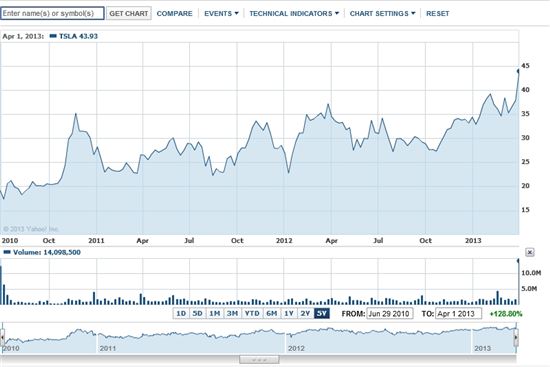Click the left handle of range slider
The width and height of the screenshot is (550, 367).
coord(2,338)
